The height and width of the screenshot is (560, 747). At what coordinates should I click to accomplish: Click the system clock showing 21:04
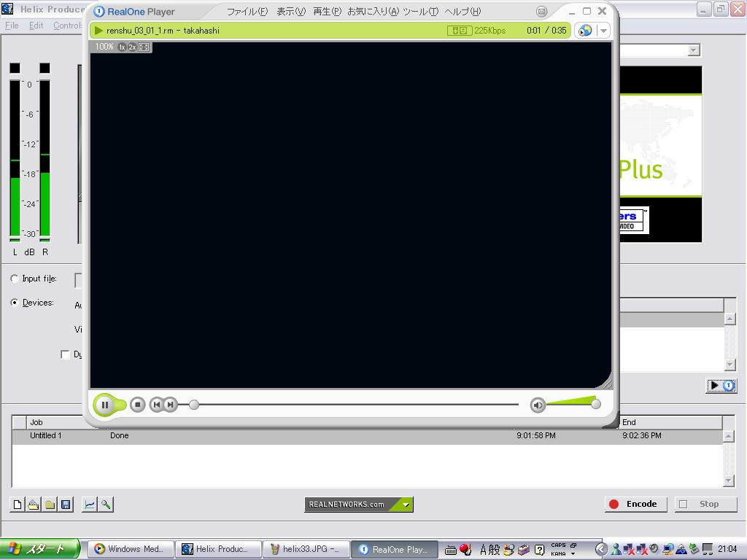click(727, 549)
